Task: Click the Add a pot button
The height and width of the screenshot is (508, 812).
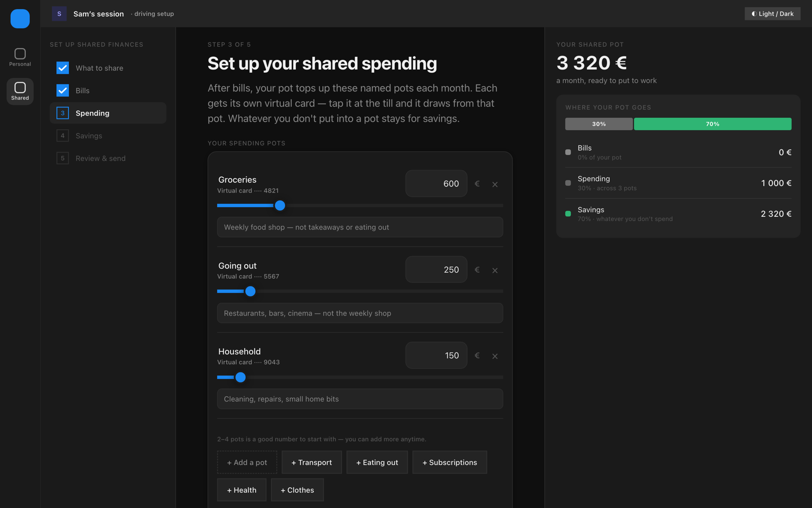Action: 247,462
